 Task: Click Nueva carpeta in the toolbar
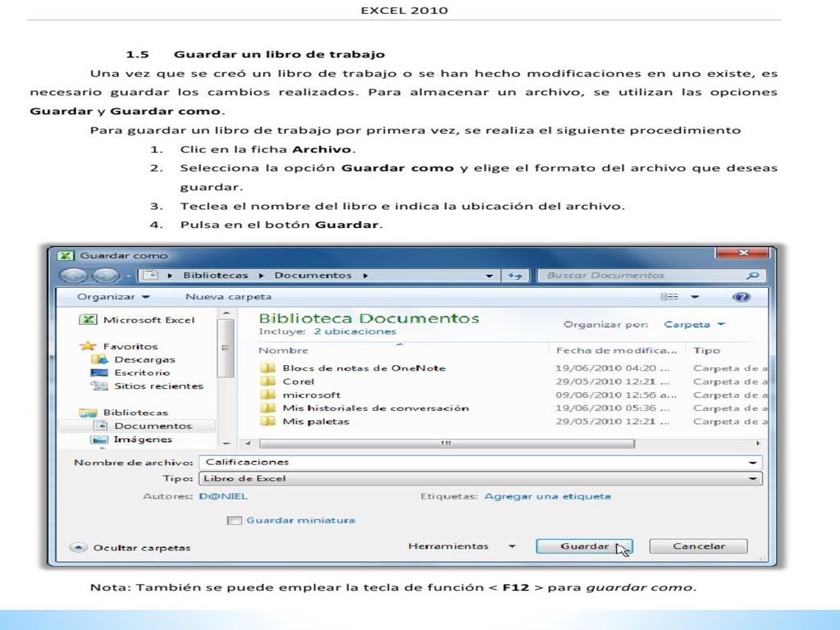pyautogui.click(x=228, y=297)
